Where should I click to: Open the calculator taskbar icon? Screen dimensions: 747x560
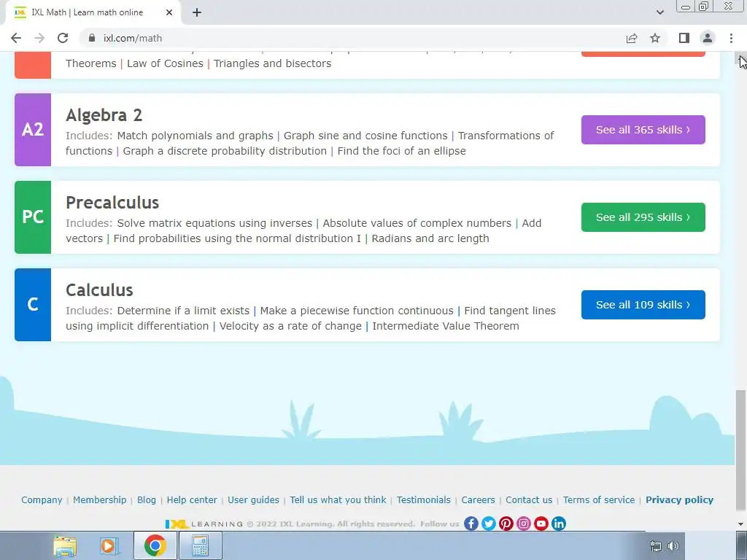[x=200, y=546]
